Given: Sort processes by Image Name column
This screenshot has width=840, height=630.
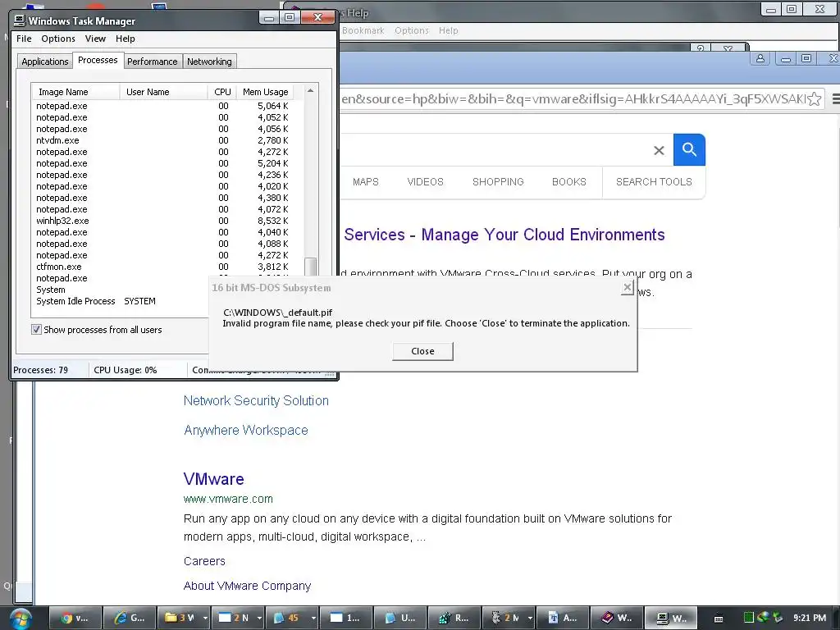Looking at the screenshot, I should [x=75, y=92].
